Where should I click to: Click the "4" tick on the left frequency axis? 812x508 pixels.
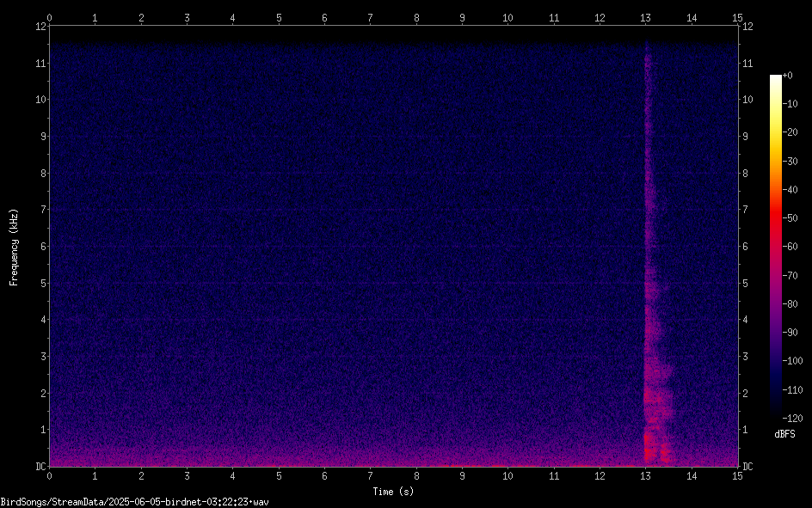pos(43,320)
